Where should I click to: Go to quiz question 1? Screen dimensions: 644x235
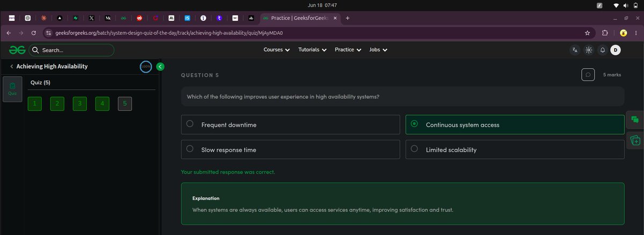[34, 104]
